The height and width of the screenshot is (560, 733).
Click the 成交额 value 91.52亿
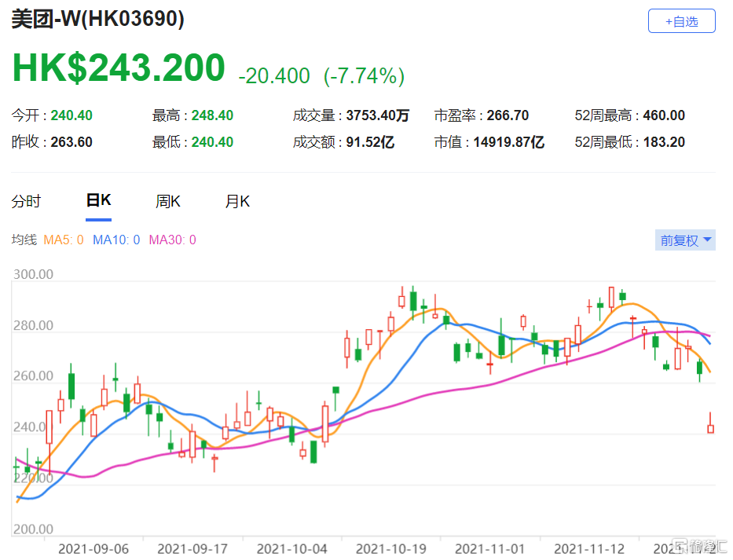click(x=370, y=141)
